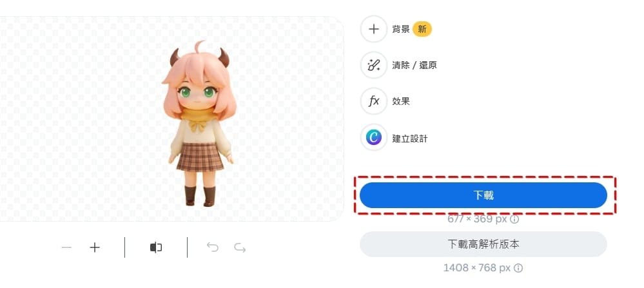644x288 pixels.
Task: Click the blue 下載 button
Action: click(x=483, y=195)
